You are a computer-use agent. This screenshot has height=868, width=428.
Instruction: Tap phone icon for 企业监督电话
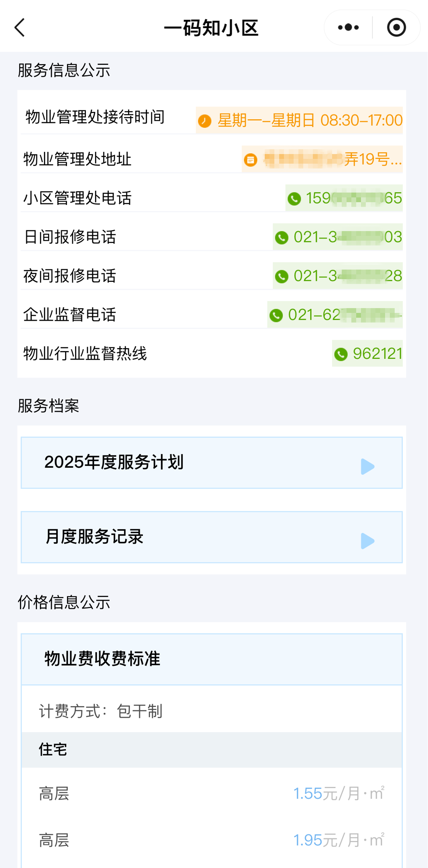tap(276, 315)
